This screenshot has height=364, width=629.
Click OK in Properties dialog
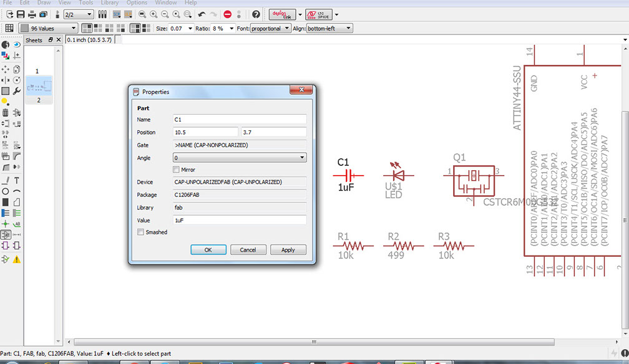(208, 250)
